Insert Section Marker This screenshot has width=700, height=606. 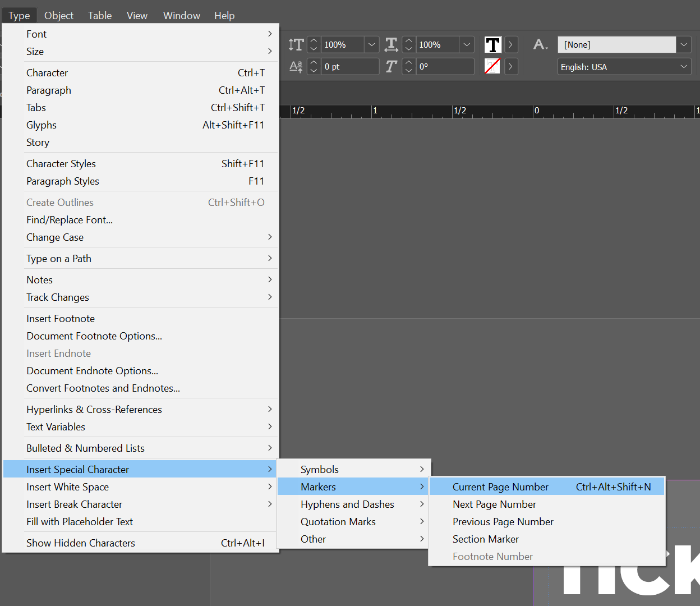[x=547, y=539]
